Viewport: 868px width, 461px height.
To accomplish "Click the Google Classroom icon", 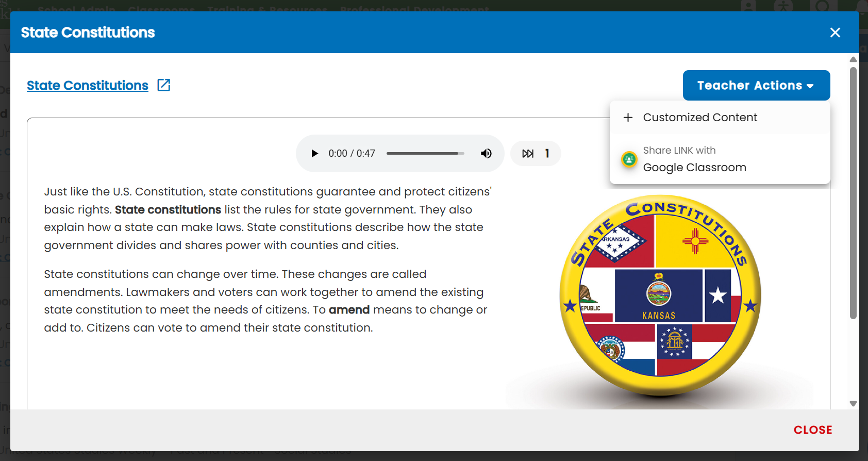I will pos(629,159).
